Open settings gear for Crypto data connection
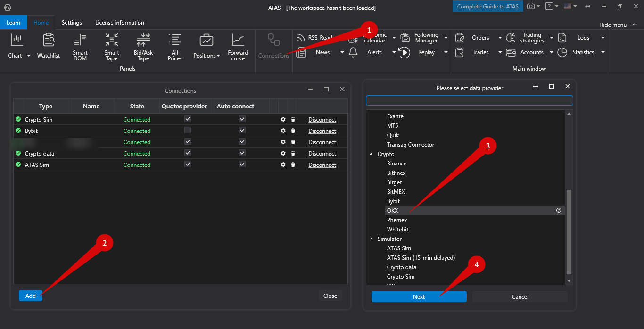The image size is (644, 329). [x=283, y=153]
